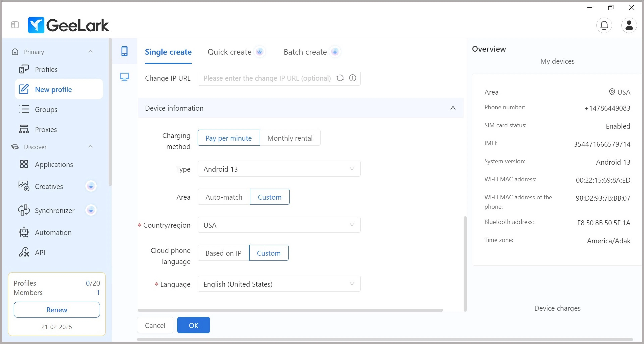Open Groups in the sidebar
644x344 pixels.
point(59,109)
